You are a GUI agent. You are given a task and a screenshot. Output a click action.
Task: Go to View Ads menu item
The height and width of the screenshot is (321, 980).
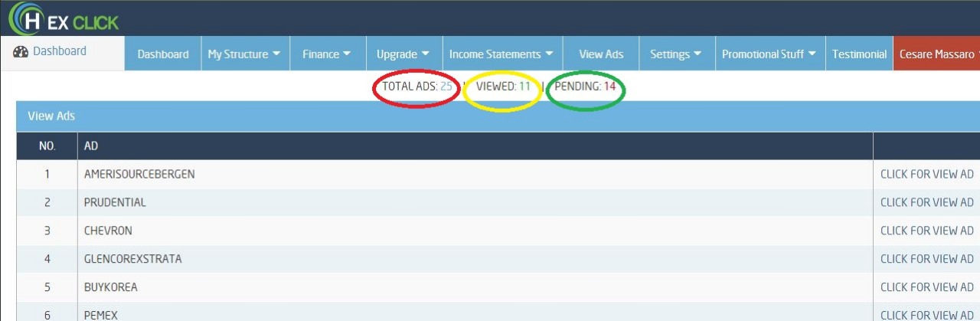(601, 54)
